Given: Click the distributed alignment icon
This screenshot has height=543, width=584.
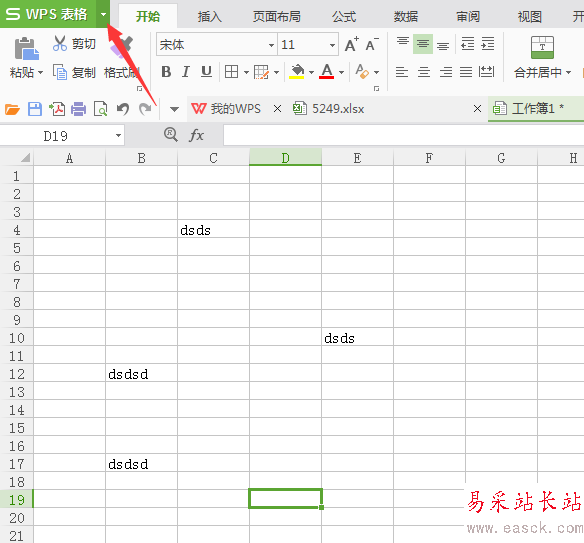Looking at the screenshot, I should tap(486, 72).
